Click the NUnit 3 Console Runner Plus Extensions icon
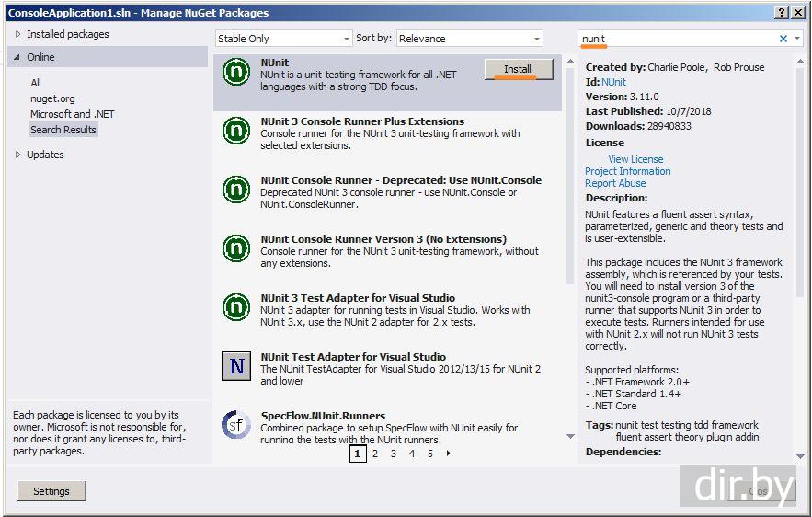The image size is (812, 517). click(236, 131)
